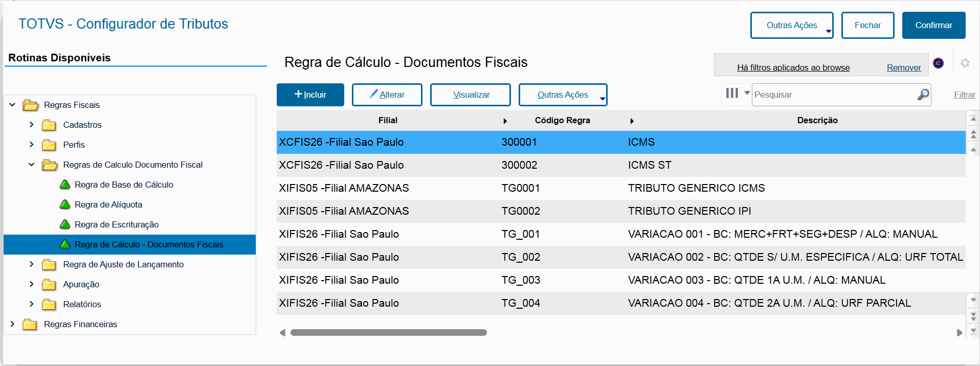The image size is (980, 366).
Task: Expand the Regras Financeiras tree node
Action: [13, 324]
